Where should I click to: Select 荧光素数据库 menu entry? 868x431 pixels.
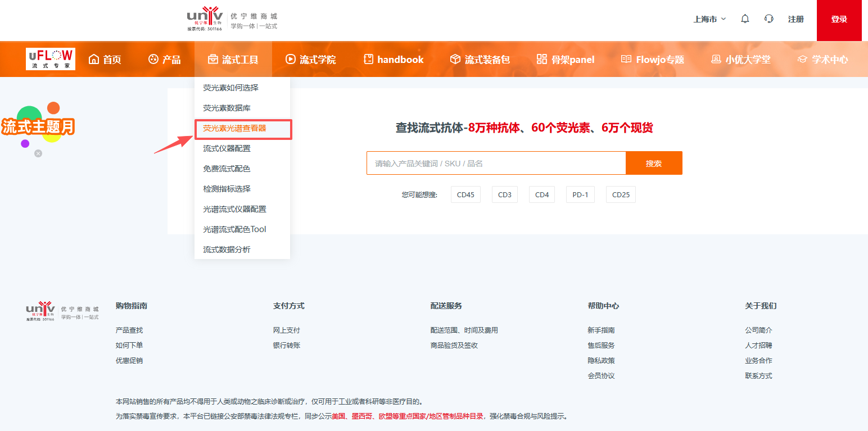[242, 108]
